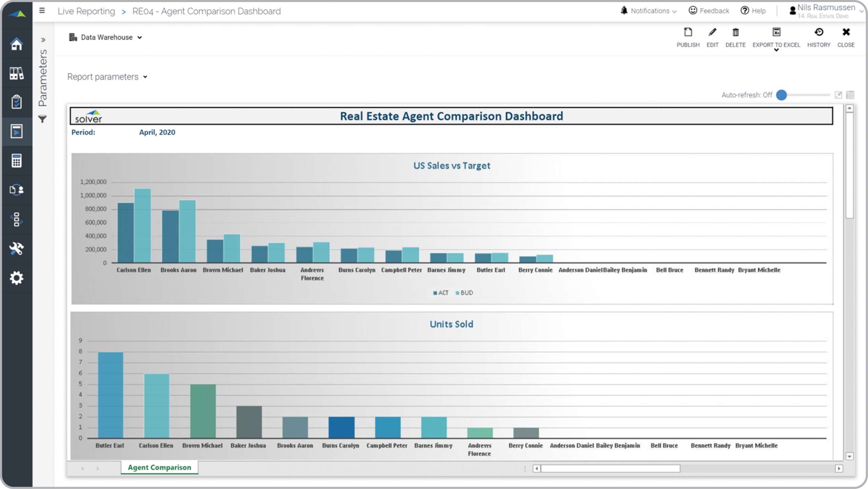The image size is (868, 489).
Task: Toggle the hamburger menu at the top left
Action: (x=42, y=11)
